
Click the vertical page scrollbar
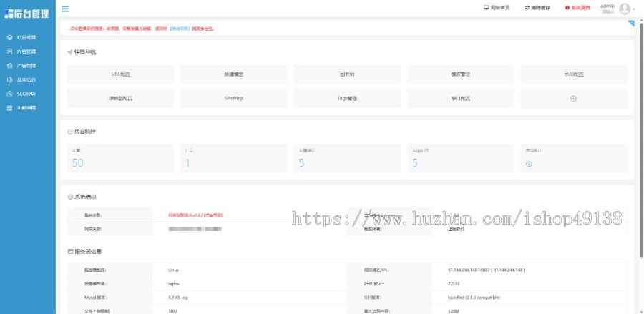point(642,139)
